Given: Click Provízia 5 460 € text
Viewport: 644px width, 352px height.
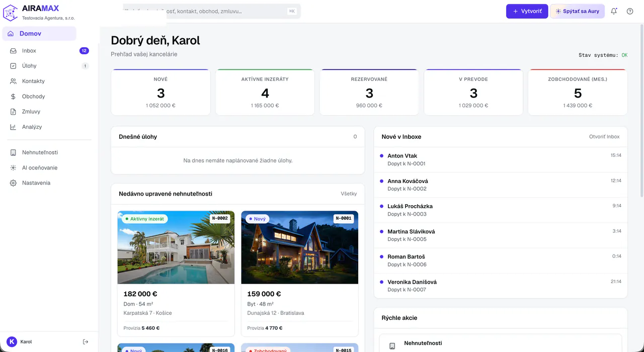Looking at the screenshot, I should (141, 328).
